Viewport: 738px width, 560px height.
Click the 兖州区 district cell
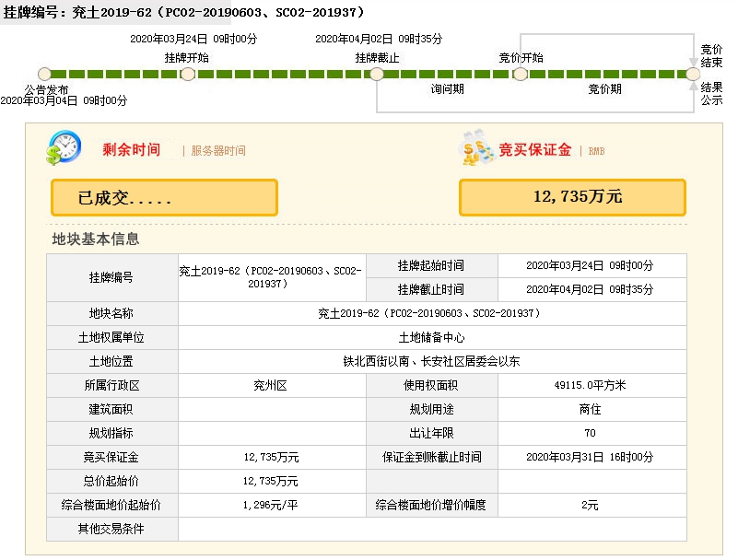pos(271,386)
